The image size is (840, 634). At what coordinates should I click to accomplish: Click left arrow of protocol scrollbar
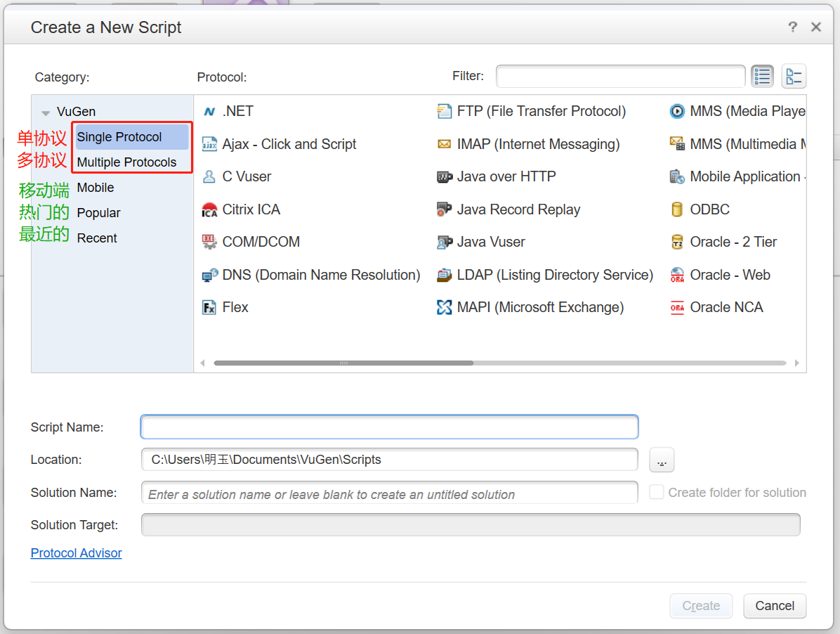[202, 363]
